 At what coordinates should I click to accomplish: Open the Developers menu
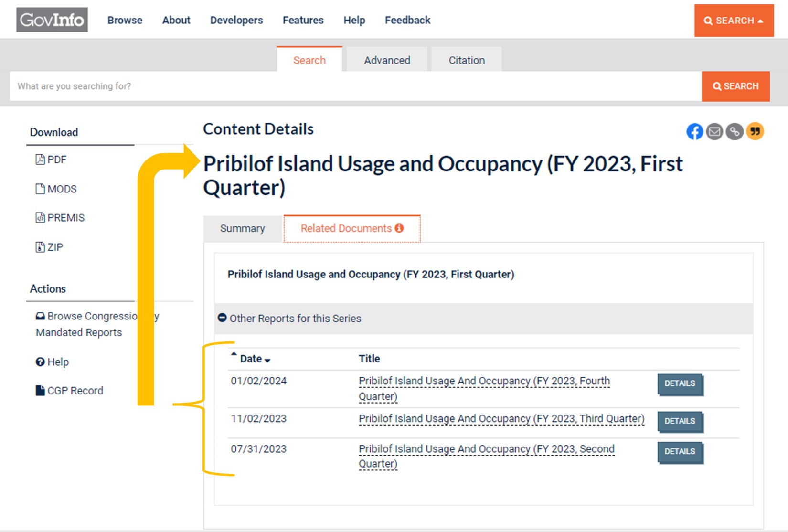pyautogui.click(x=236, y=20)
